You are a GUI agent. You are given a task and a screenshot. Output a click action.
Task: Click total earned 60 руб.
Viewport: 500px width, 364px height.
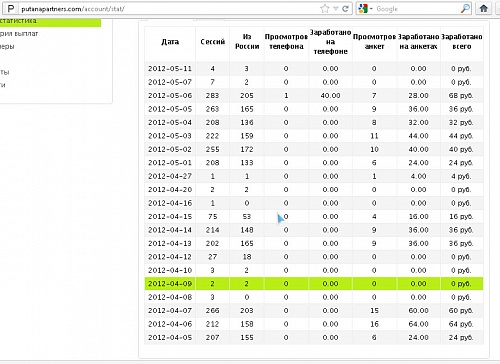461,311
